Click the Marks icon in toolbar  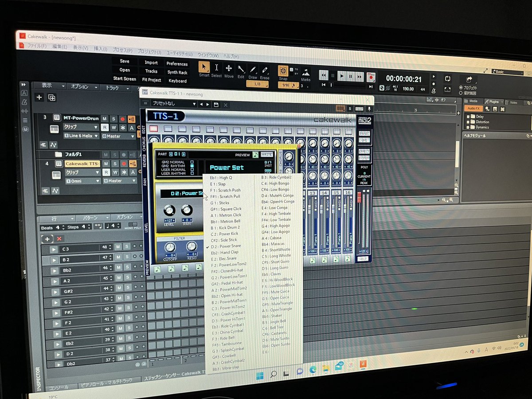coord(306,72)
